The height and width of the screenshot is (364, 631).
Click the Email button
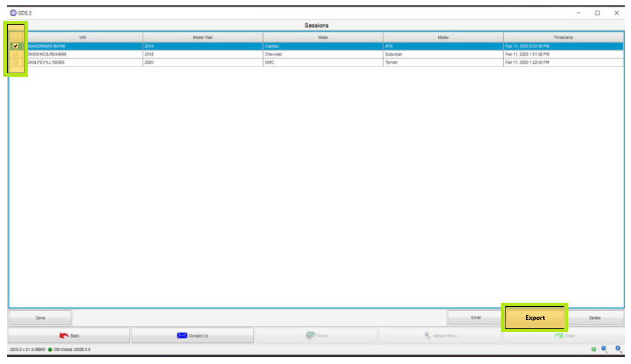pos(475,318)
